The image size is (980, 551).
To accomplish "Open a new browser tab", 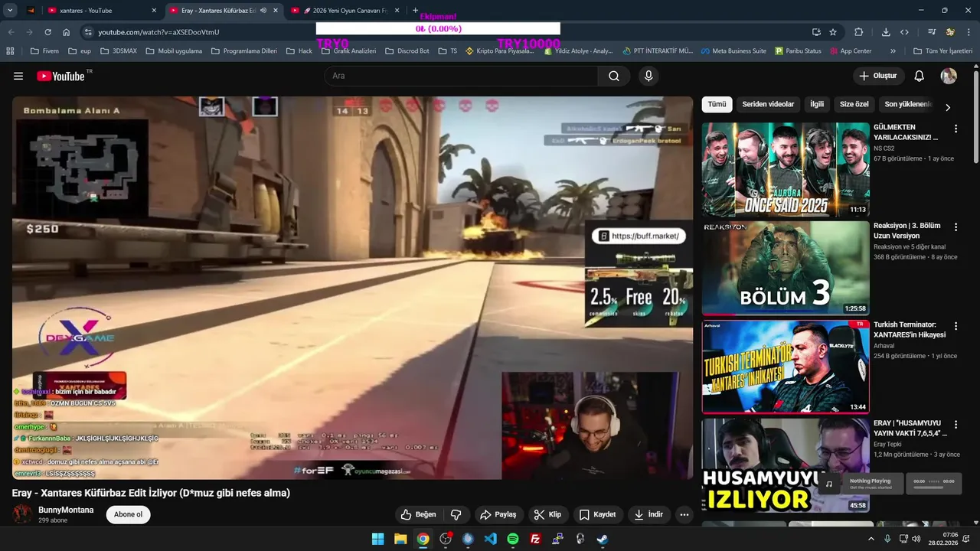I will tap(416, 11).
